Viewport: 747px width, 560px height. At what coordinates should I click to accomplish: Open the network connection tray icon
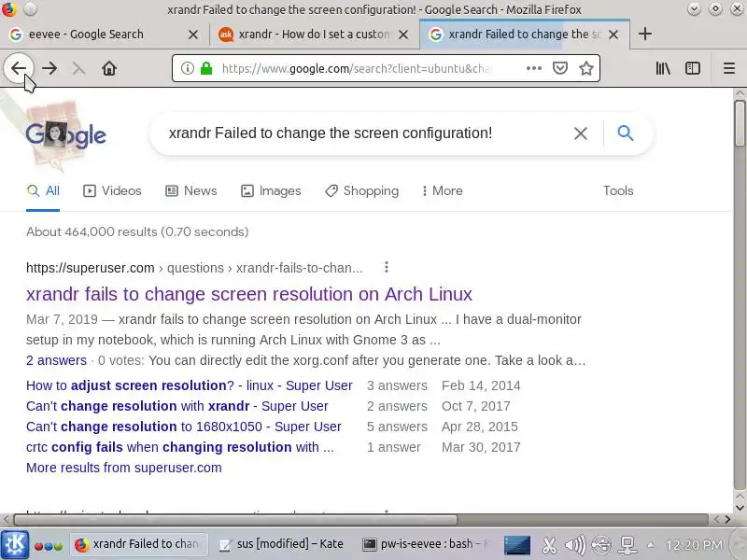[x=627, y=545]
